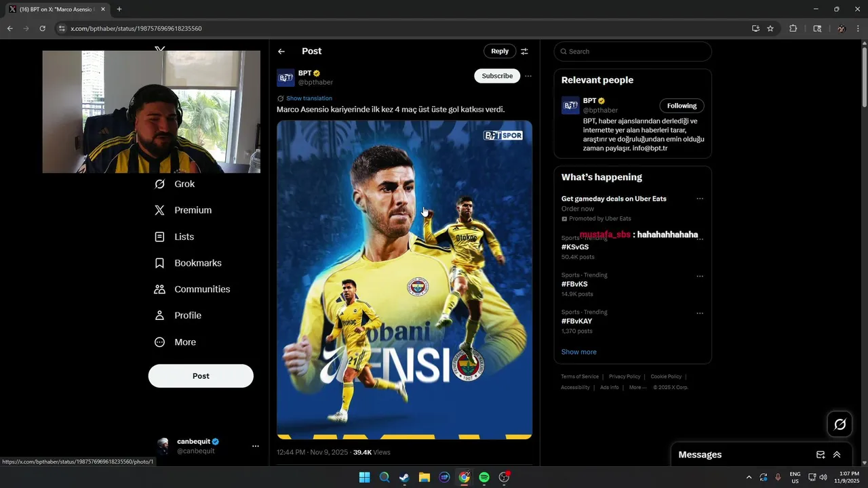This screenshot has width=868, height=488.
Task: Open options for #FBvKS trend
Action: pos(700,276)
